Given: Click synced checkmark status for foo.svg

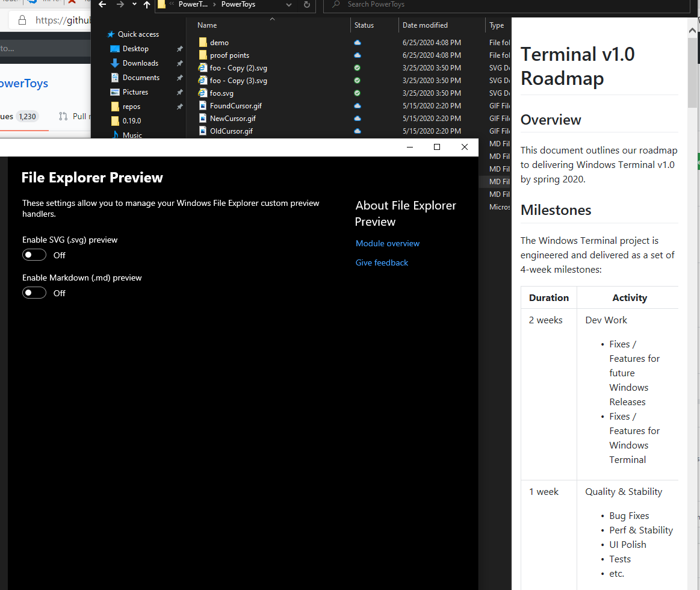Looking at the screenshot, I should 357,93.
